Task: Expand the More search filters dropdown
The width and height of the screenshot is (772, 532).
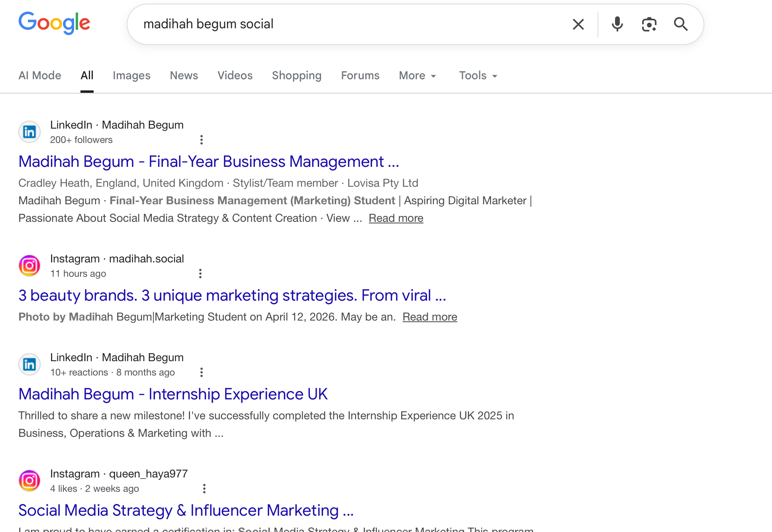Action: tap(417, 76)
